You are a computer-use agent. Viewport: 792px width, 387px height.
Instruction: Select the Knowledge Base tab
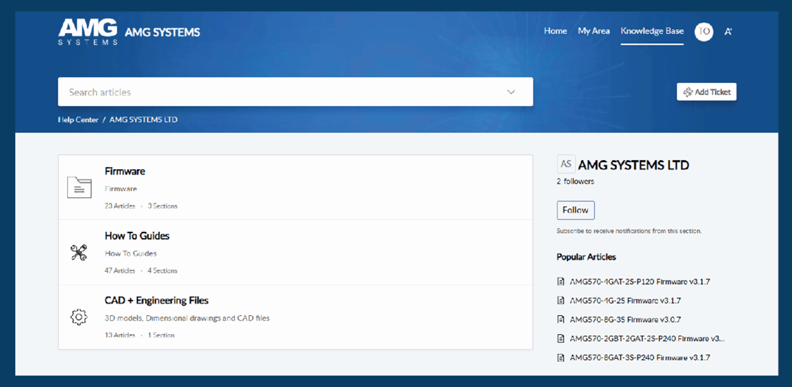pyautogui.click(x=652, y=31)
